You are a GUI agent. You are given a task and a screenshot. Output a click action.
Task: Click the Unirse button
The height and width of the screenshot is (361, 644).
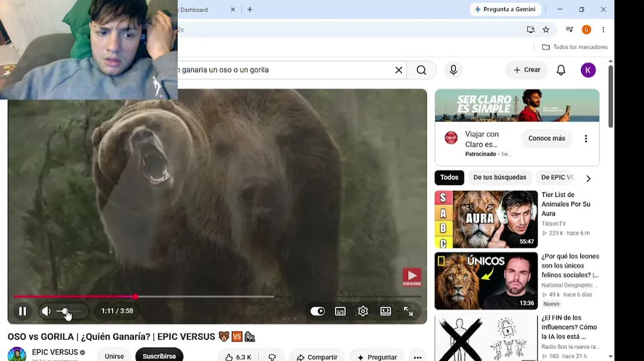tap(114, 356)
